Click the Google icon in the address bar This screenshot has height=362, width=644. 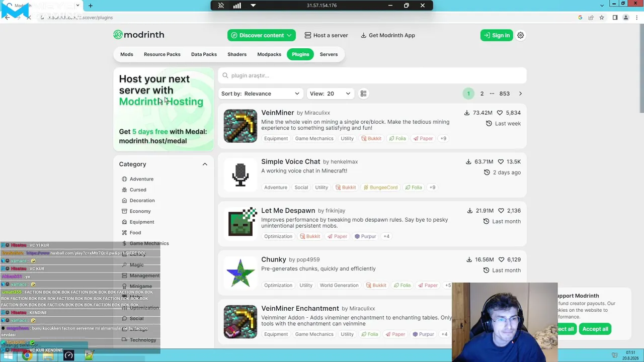(x=580, y=18)
